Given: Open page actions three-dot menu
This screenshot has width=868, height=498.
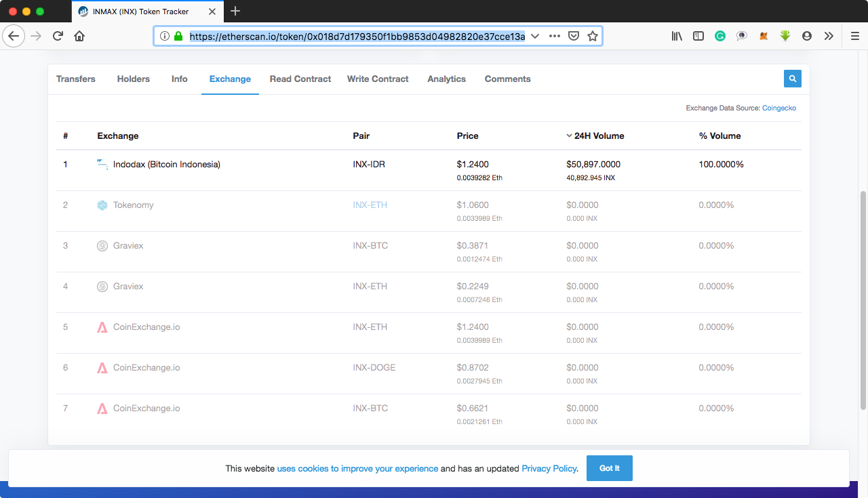Looking at the screenshot, I should (x=555, y=36).
